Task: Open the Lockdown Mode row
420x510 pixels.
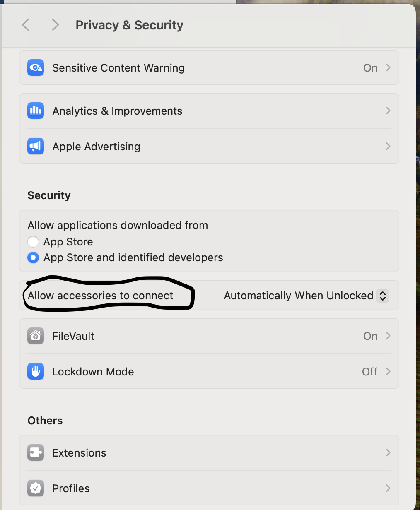Action: pos(209,371)
